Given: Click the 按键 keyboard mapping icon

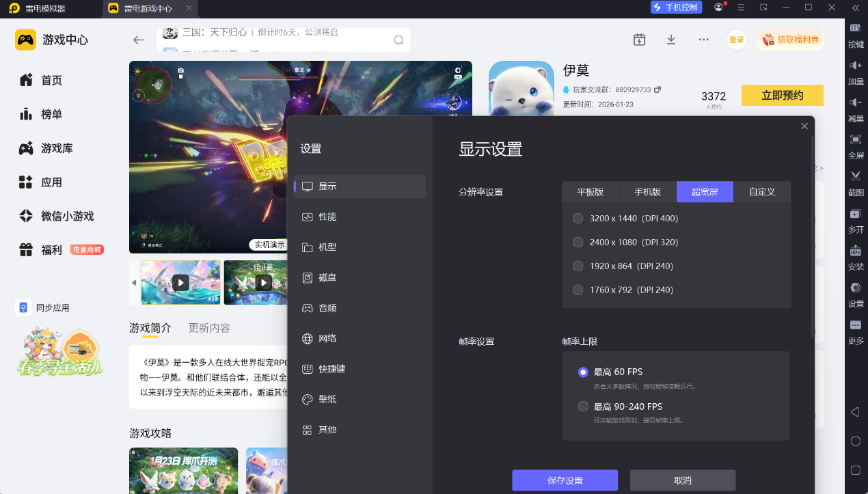Looking at the screenshot, I should tap(855, 28).
